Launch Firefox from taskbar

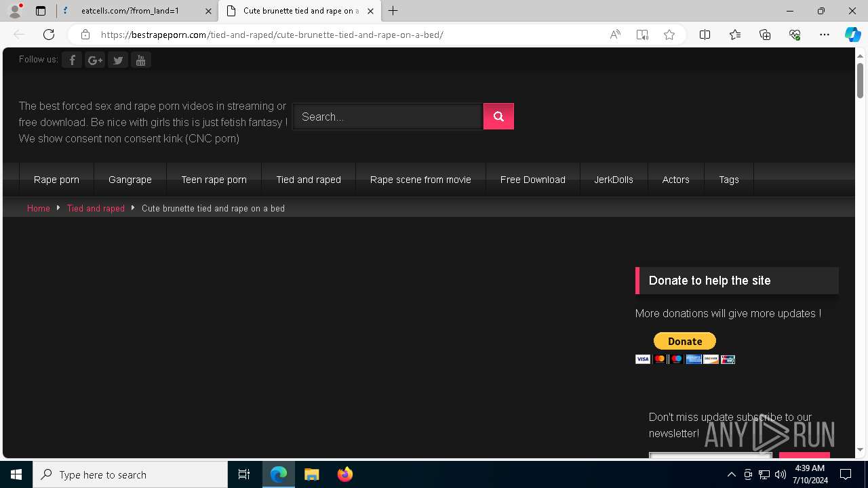coord(345,474)
